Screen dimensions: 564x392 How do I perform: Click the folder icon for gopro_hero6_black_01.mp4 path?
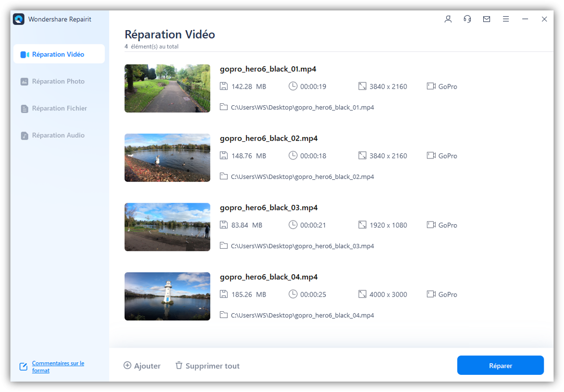pyautogui.click(x=224, y=107)
